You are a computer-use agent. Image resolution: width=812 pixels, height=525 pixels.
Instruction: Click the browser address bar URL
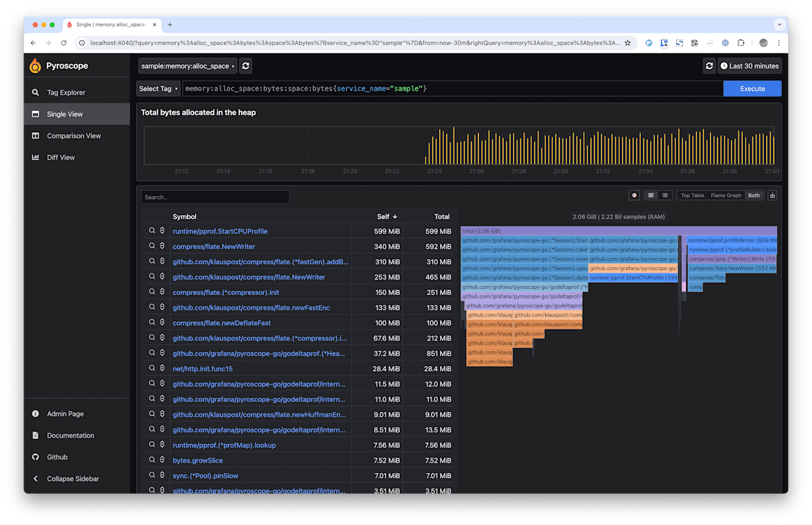click(355, 43)
